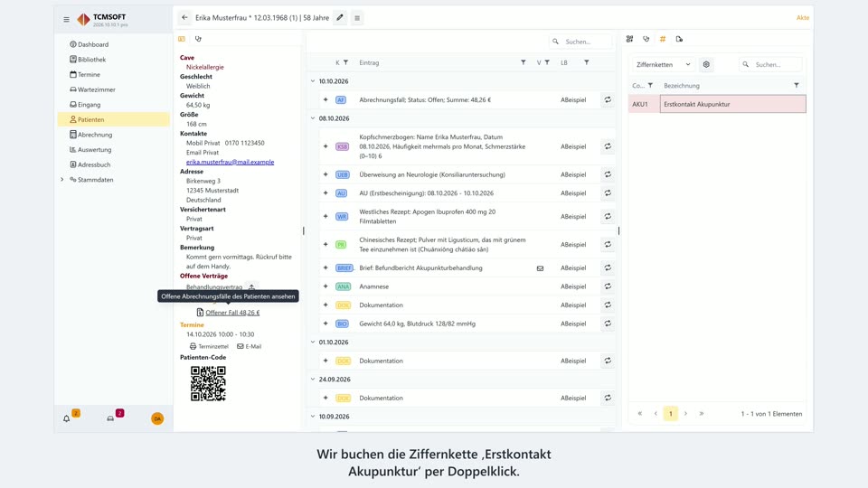Screen dimensions: 868x488
Task: Filter the Code column in Ziffernketten
Action: (650, 86)
